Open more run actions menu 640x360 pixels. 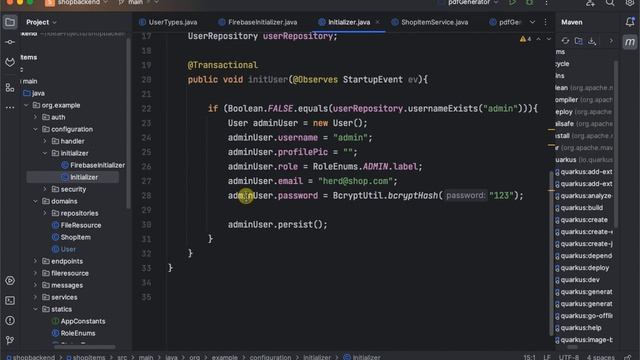pyautogui.click(x=546, y=2)
